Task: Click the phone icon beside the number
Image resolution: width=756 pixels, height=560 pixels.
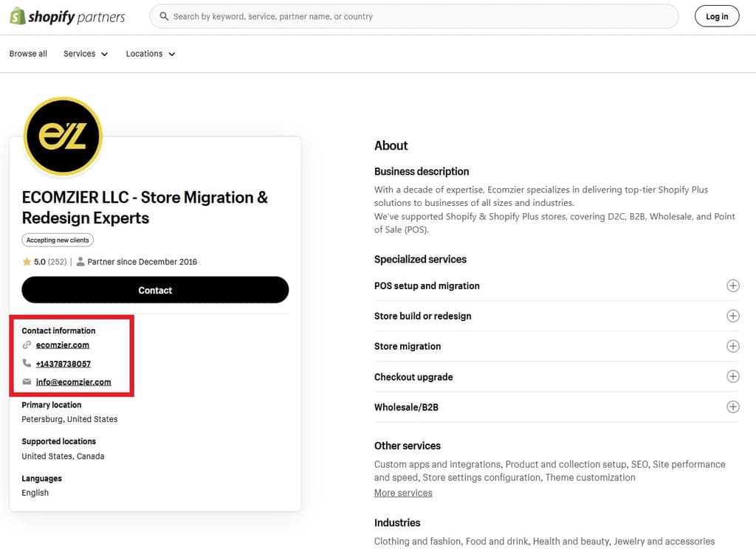Action: (x=27, y=363)
